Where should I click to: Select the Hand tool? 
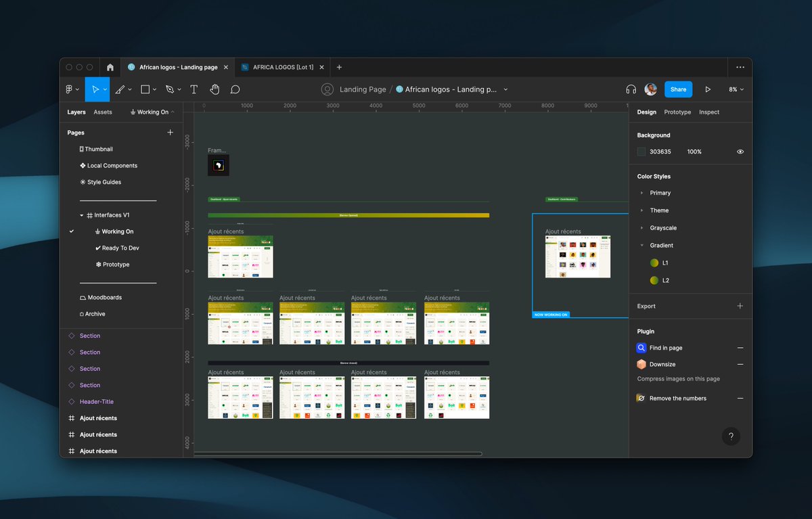coord(215,89)
